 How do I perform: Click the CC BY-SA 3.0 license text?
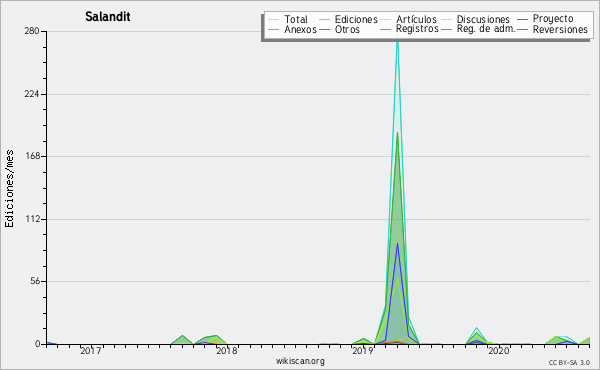(x=569, y=363)
